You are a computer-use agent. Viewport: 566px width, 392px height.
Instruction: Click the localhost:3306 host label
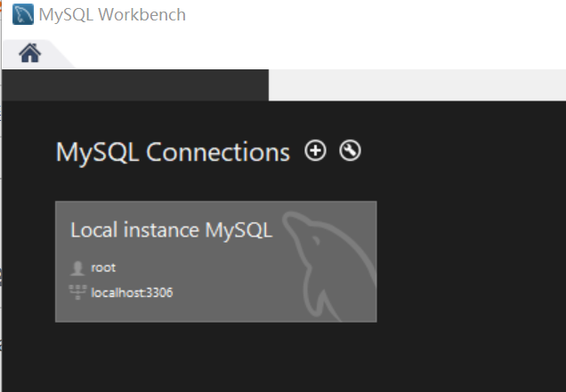132,292
